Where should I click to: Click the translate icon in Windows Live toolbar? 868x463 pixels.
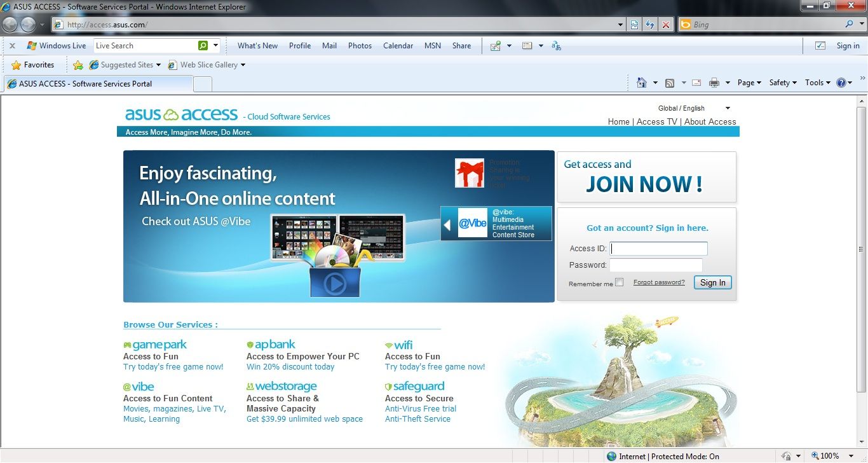point(557,46)
